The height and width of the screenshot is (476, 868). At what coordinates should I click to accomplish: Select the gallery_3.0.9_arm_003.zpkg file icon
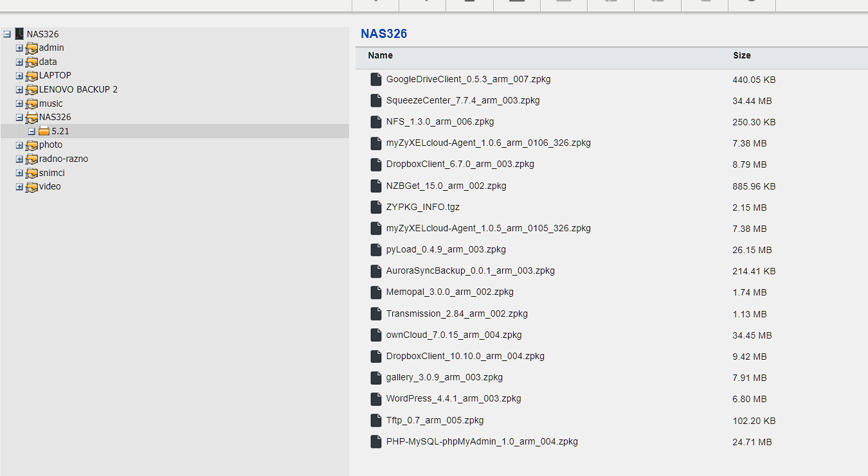click(x=376, y=378)
